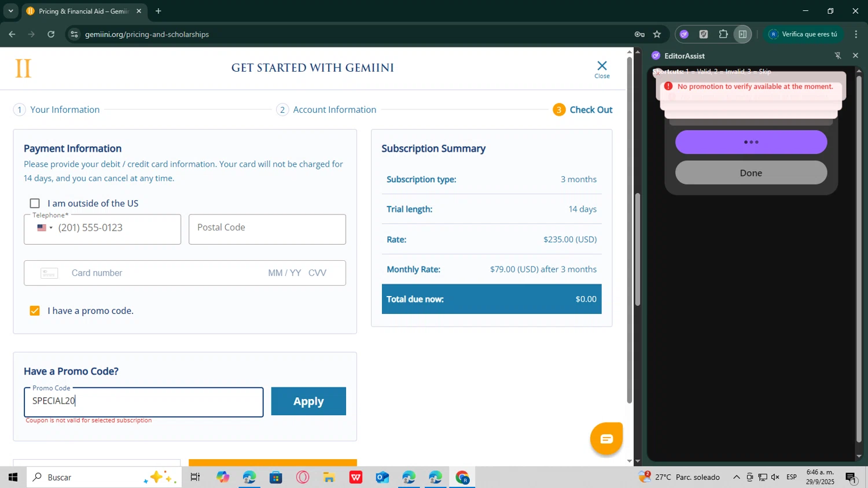This screenshot has height=488, width=868.
Task: Select step 3 Check Out
Action: click(583, 110)
